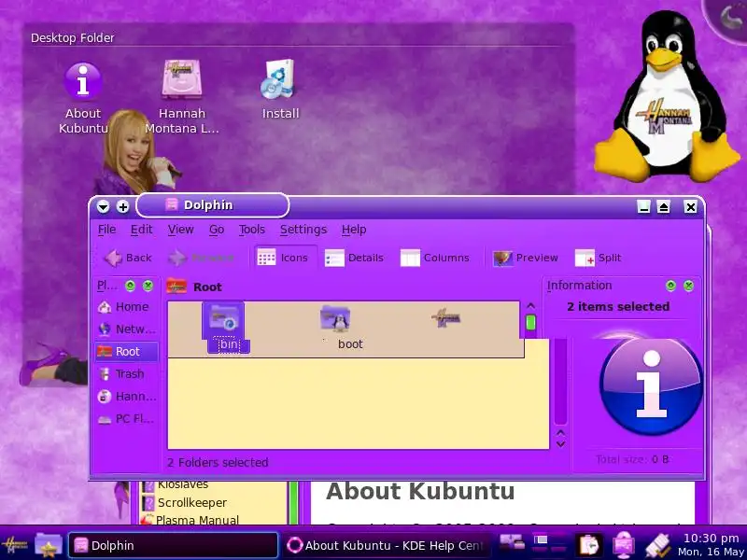Close the Places panel

point(148,286)
